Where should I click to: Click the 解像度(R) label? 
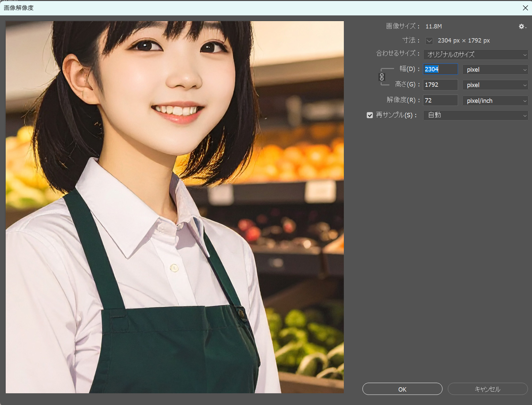pyautogui.click(x=403, y=100)
